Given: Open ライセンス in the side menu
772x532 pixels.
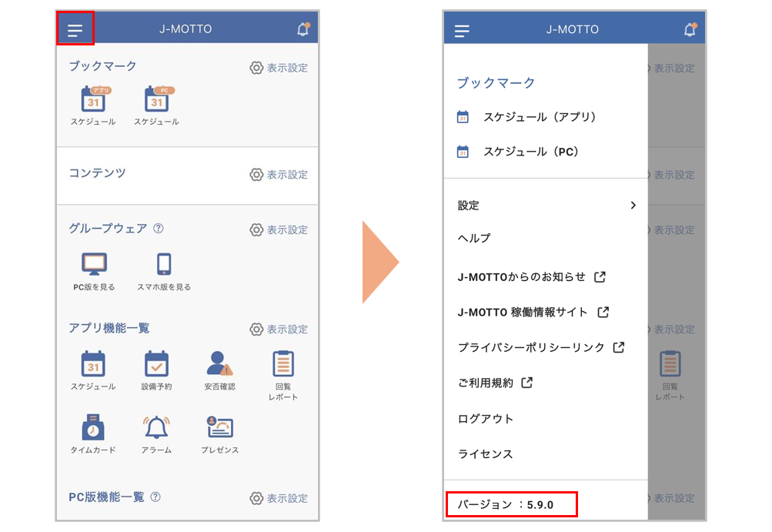Looking at the screenshot, I should point(486,454).
